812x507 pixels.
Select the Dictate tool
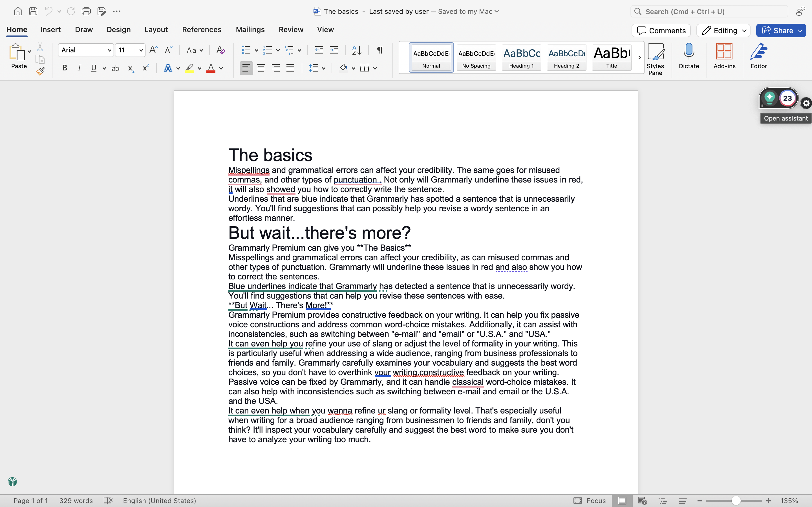(689, 57)
